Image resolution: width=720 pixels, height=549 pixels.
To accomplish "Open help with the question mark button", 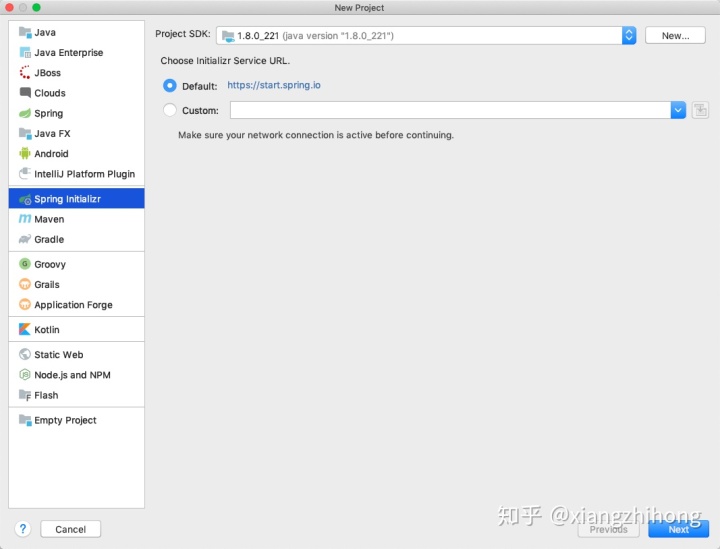I will [23, 529].
